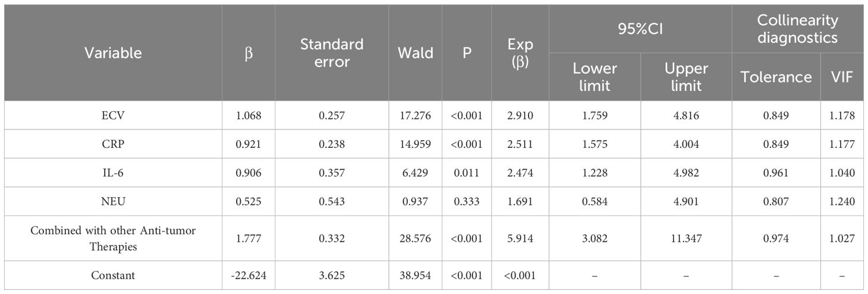Select Combined with other Anti-tumor Therapies cell
The width and height of the screenshot is (868, 294).
pyautogui.click(x=113, y=238)
